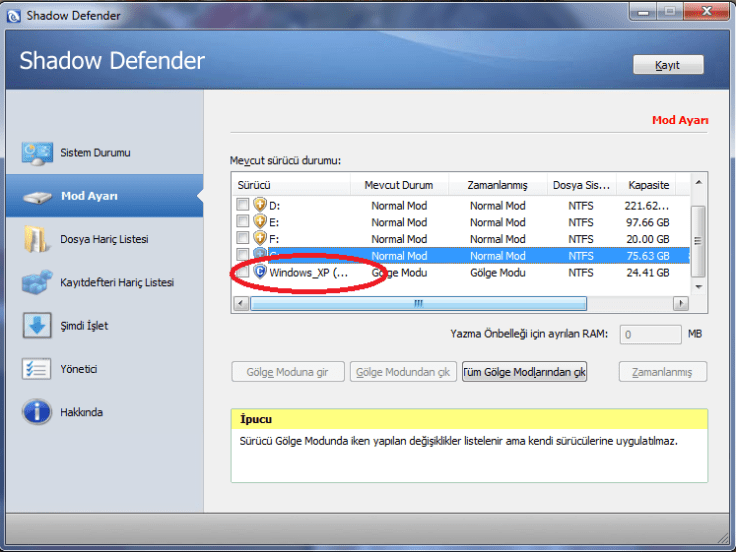Screen dimensions: 736x552
Task: Enable the checkbox next to drive F:
Action: point(242,239)
